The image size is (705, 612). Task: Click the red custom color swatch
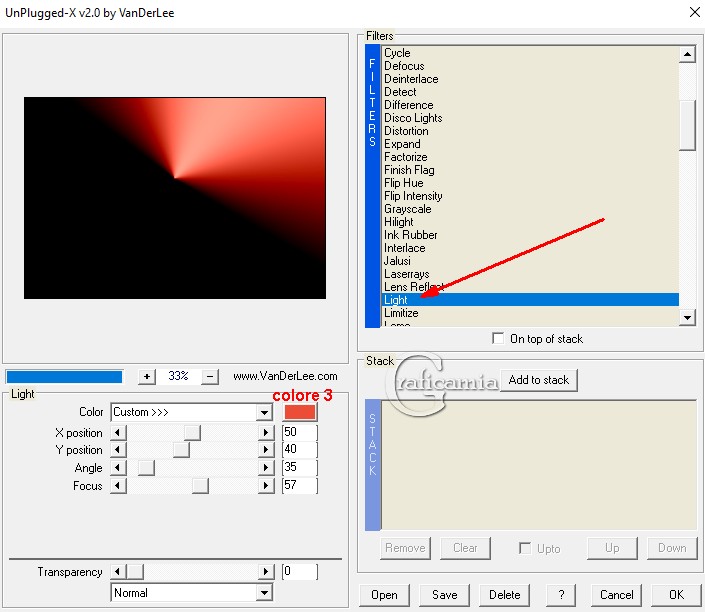(300, 412)
